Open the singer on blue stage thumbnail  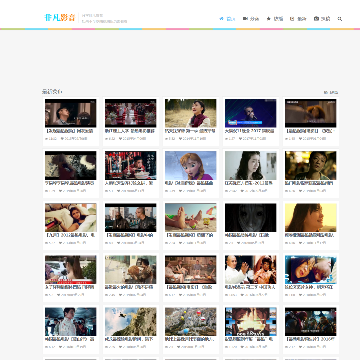pos(251,113)
